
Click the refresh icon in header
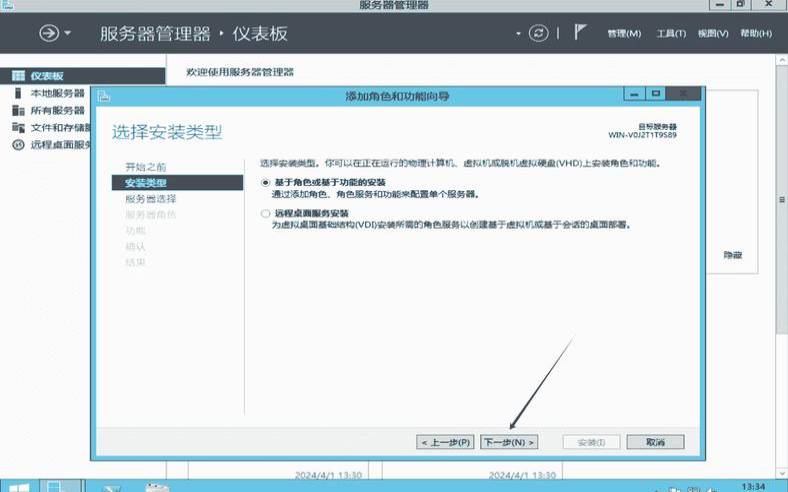pyautogui.click(x=538, y=34)
